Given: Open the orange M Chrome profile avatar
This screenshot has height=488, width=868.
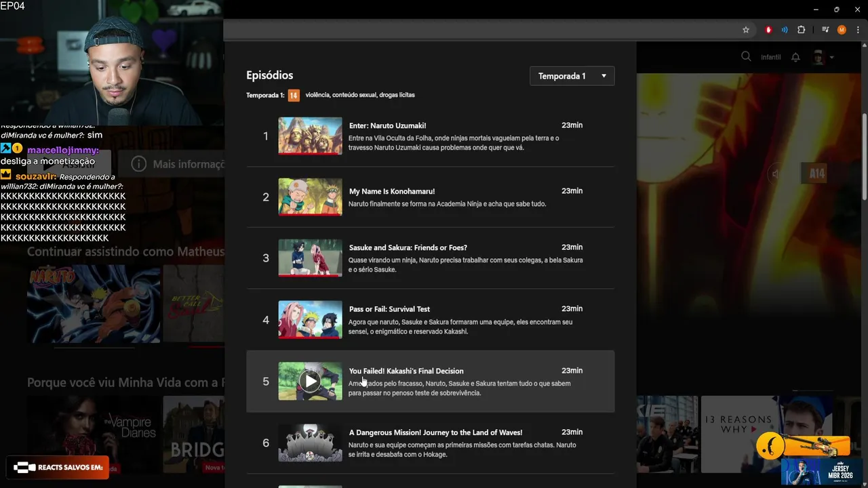Looking at the screenshot, I should [x=842, y=30].
